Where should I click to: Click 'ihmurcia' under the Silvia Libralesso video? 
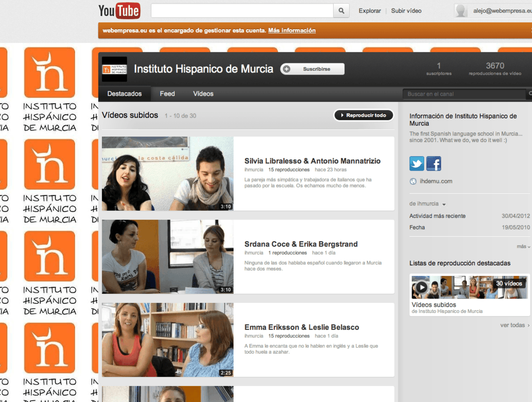click(254, 170)
